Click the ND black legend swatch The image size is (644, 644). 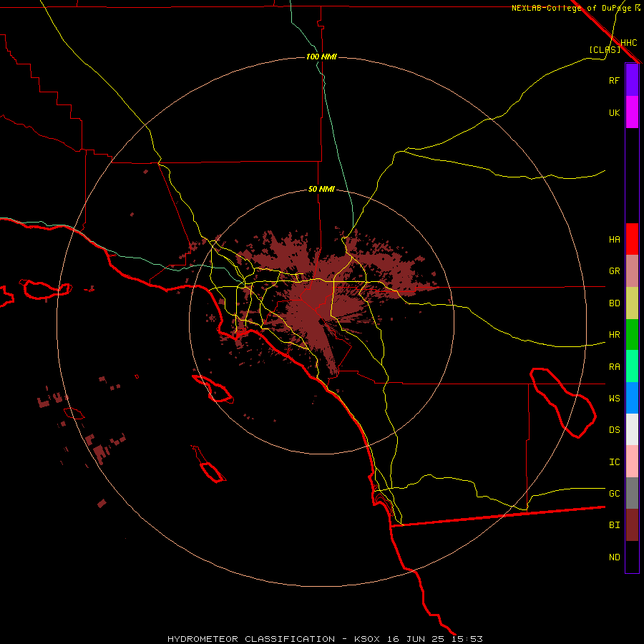point(632,557)
